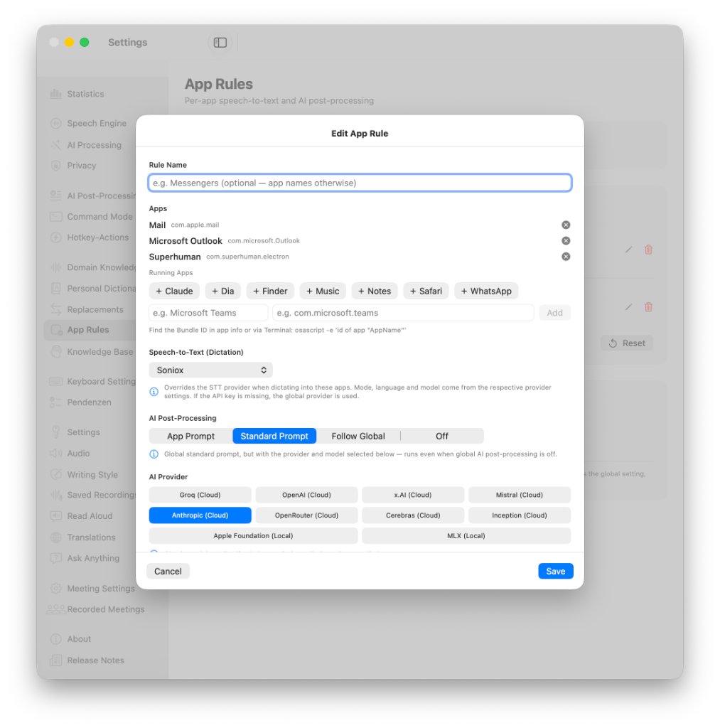Image resolution: width=720 pixels, height=728 pixels.
Task: Choose Groq (Cloud) as AI provider
Action: click(200, 495)
